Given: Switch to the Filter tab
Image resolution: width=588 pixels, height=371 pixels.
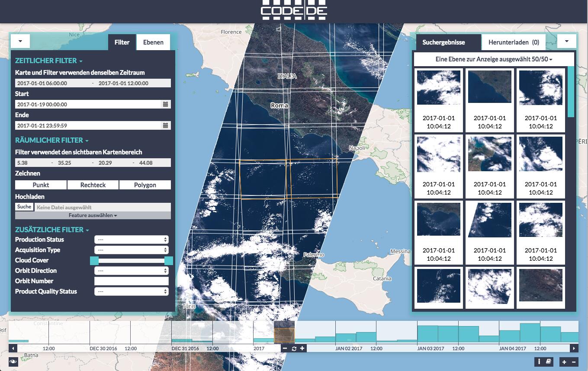Looking at the screenshot, I should (x=122, y=42).
